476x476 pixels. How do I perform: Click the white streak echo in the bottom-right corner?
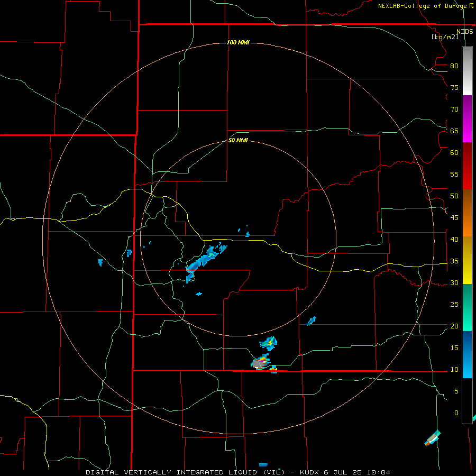(x=433, y=438)
